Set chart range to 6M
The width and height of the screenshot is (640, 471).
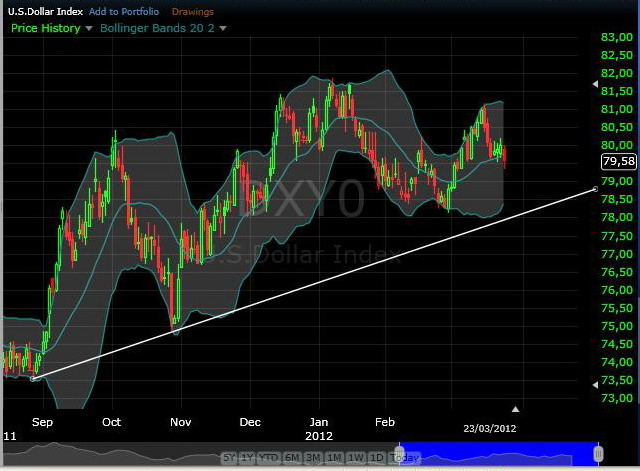pyautogui.click(x=292, y=458)
